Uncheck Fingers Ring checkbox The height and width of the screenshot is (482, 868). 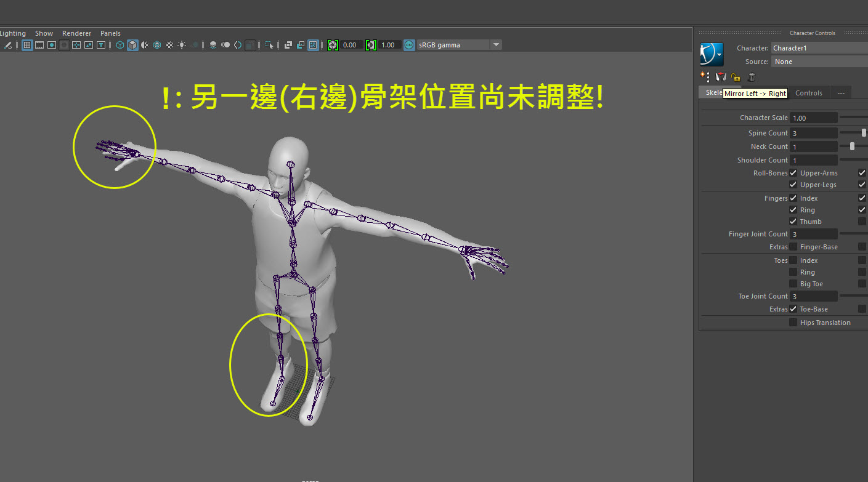click(793, 210)
